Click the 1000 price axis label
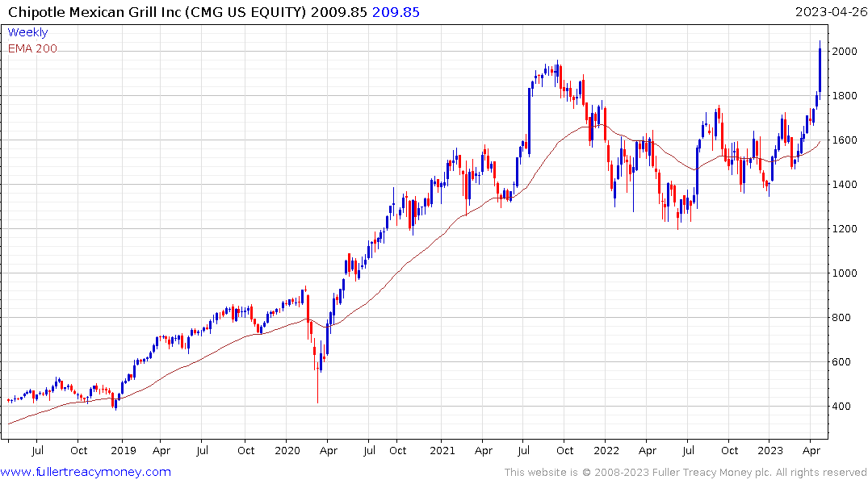Viewport: 868px width, 484px height. tap(845, 273)
